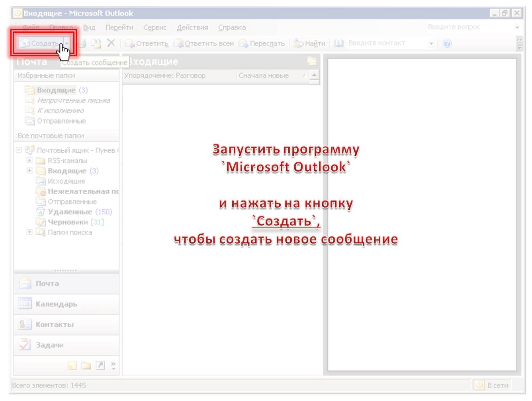
Task: Click the В сети connection status
Action: coord(492,385)
